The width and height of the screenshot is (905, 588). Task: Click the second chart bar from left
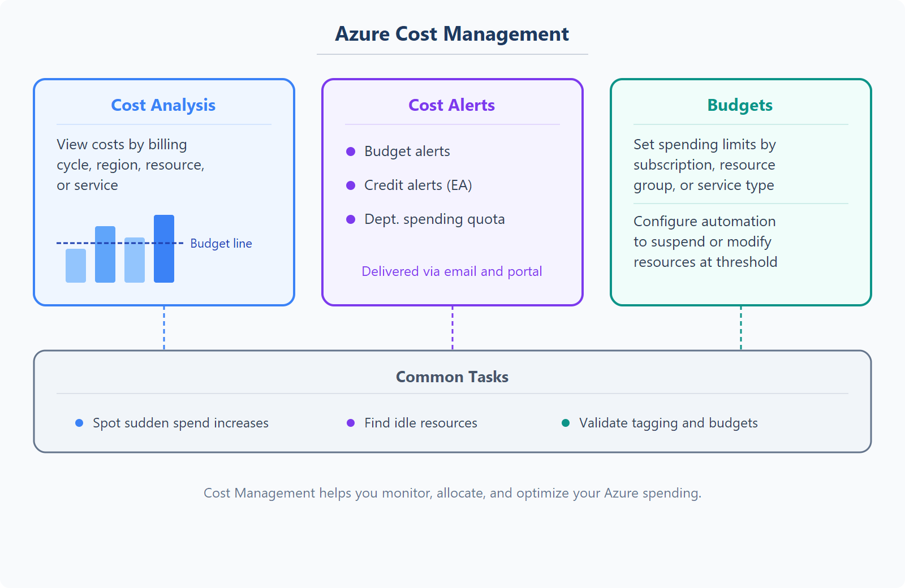tap(105, 254)
